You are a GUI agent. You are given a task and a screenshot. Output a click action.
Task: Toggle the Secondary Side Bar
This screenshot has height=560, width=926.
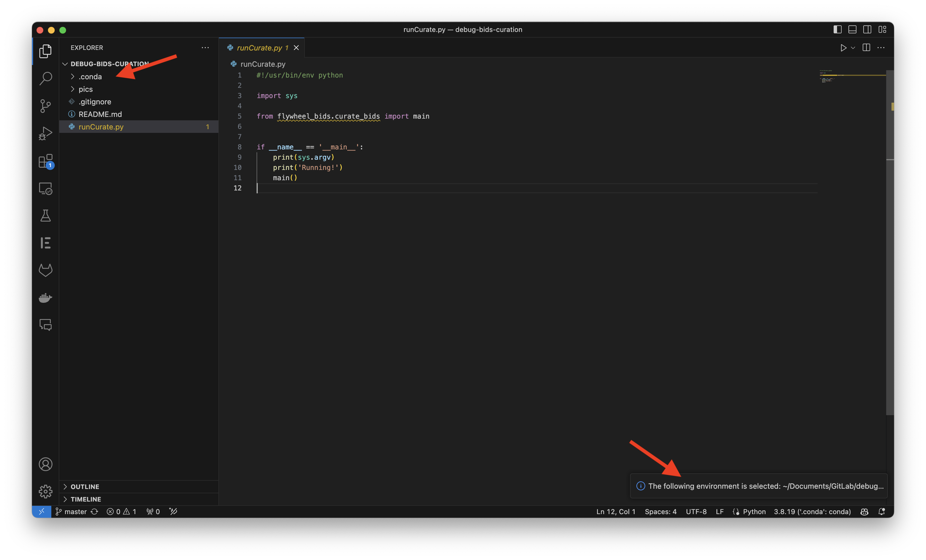[867, 29]
